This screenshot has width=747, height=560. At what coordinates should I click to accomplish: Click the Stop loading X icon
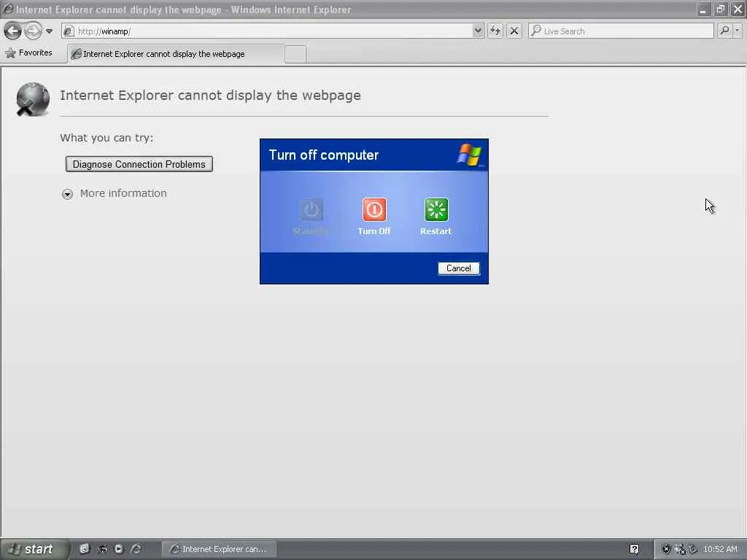514,31
